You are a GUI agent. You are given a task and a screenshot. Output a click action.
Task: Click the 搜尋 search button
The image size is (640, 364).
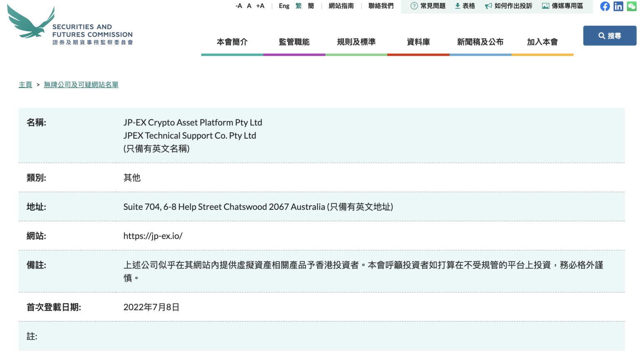coord(609,36)
